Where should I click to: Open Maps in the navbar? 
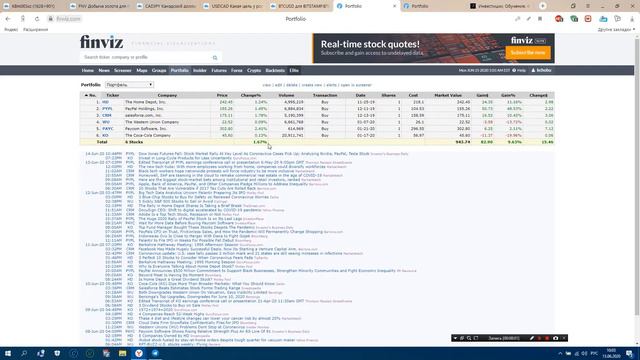[142, 70]
